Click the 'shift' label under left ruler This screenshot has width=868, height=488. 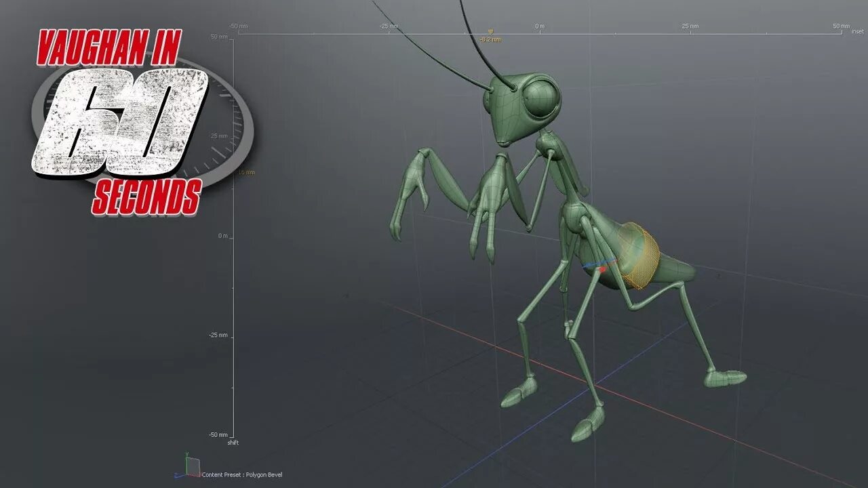(x=233, y=443)
